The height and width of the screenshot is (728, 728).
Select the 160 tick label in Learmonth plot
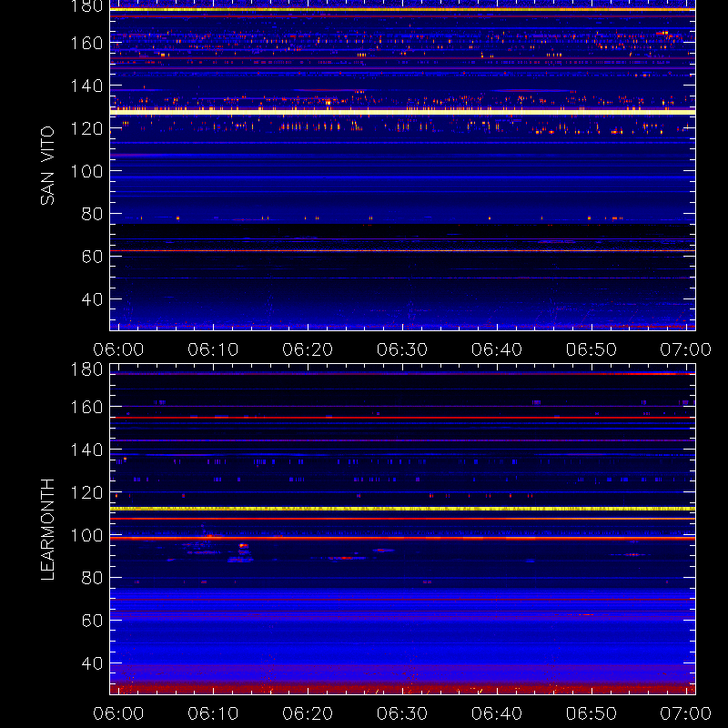point(86,407)
